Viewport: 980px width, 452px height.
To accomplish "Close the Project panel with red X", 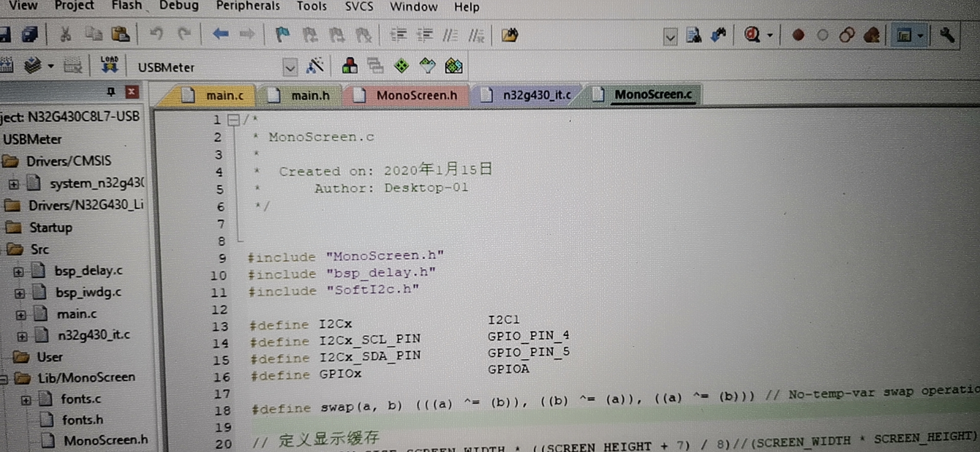I will (x=132, y=92).
